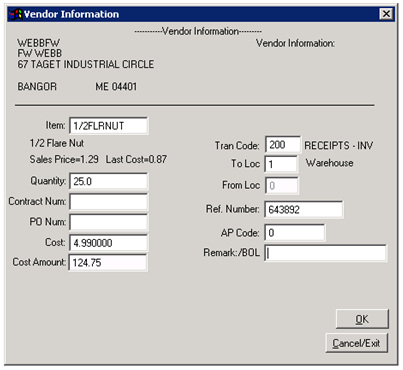Click the disabled From Loc field
Viewport: 403px width, 370px height.
[282, 186]
